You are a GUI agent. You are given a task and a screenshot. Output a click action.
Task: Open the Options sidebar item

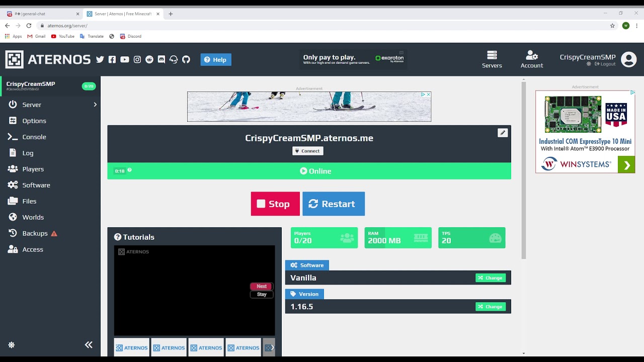click(34, 121)
